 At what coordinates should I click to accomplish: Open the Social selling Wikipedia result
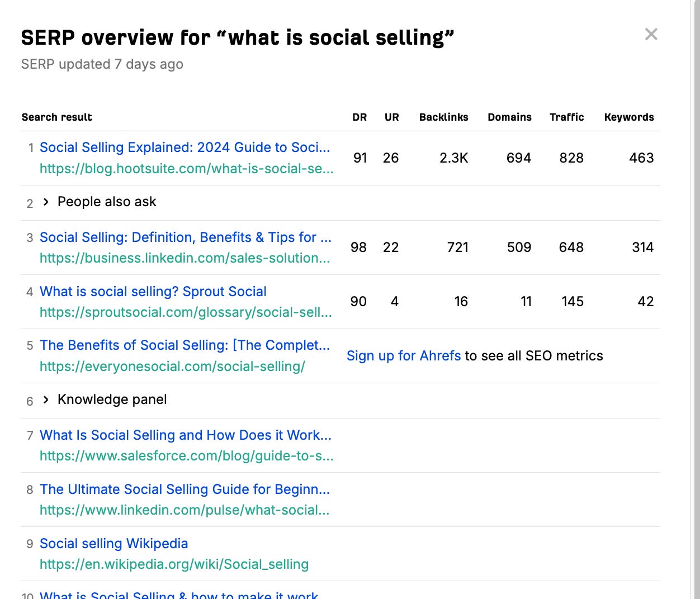click(x=114, y=544)
